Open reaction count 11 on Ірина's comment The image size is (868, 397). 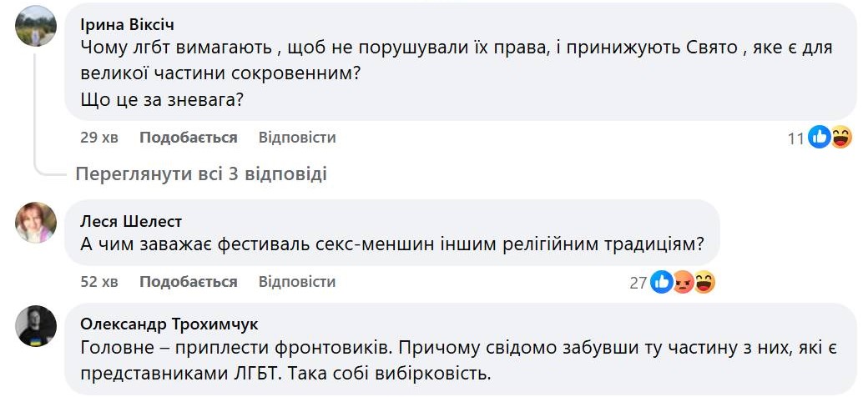click(795, 139)
